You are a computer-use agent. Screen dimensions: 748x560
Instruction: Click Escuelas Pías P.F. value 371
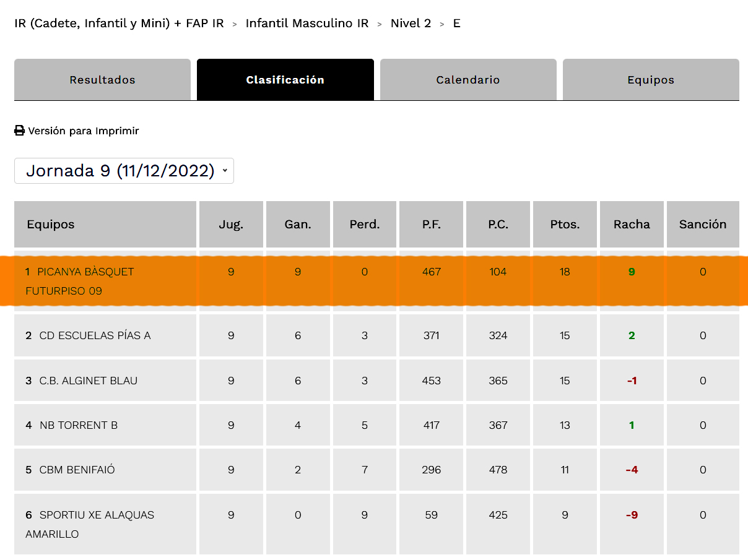[x=432, y=335]
